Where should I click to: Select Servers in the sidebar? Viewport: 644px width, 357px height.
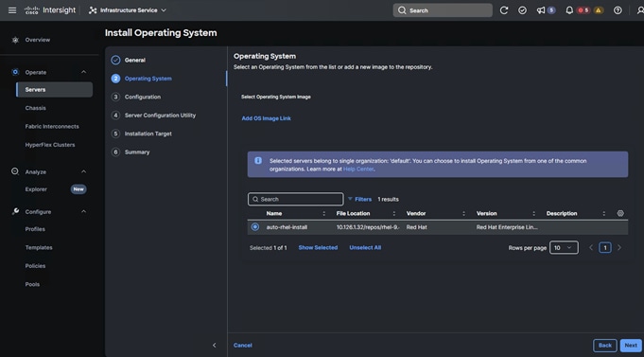pos(54,90)
